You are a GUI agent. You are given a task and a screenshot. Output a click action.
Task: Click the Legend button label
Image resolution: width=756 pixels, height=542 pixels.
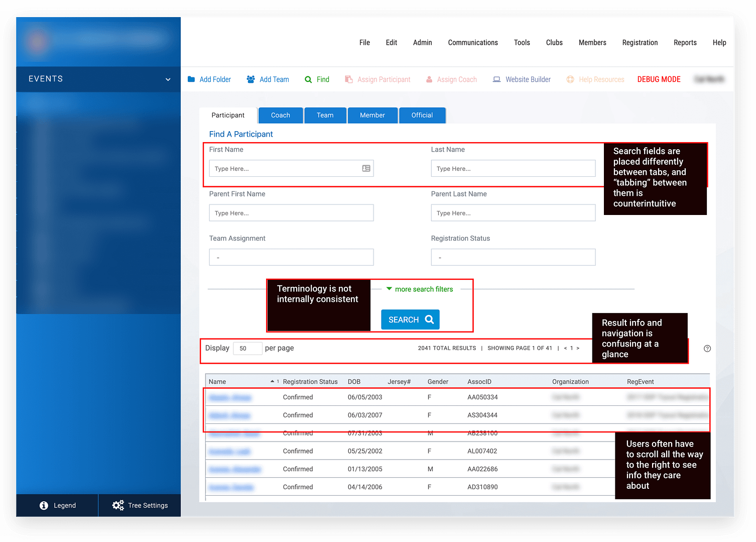(x=65, y=505)
